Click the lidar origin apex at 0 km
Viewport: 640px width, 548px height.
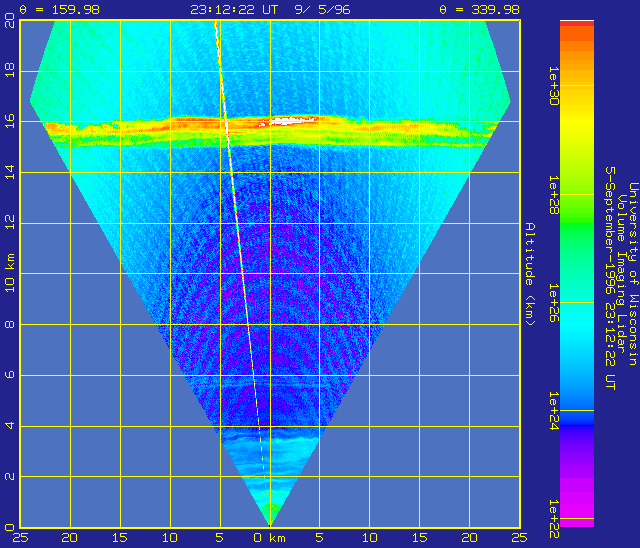[x=270, y=522]
